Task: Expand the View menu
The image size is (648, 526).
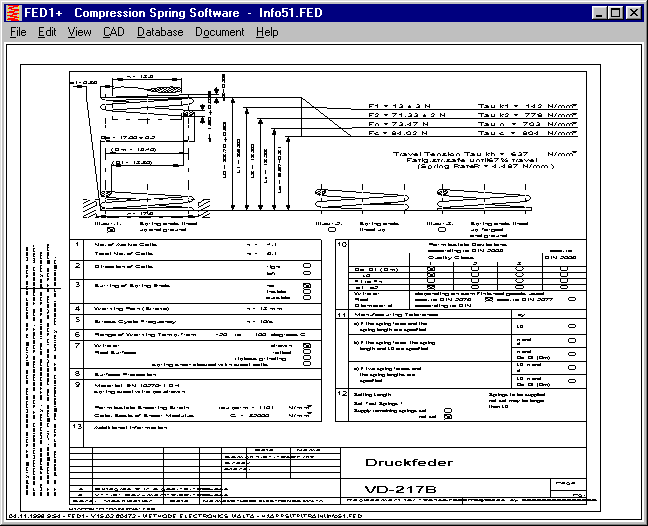Action: click(x=79, y=32)
